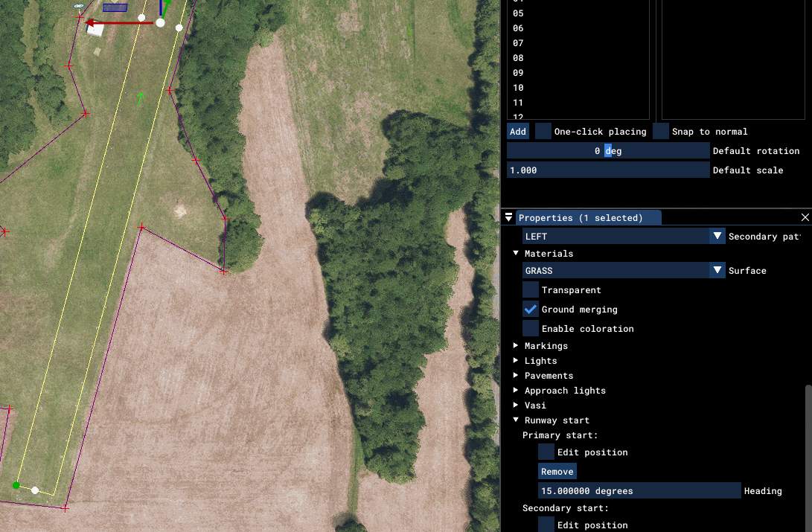Screen dimensions: 812x532
Task: Select the blue rectangle object on map
Action: tap(115, 7)
